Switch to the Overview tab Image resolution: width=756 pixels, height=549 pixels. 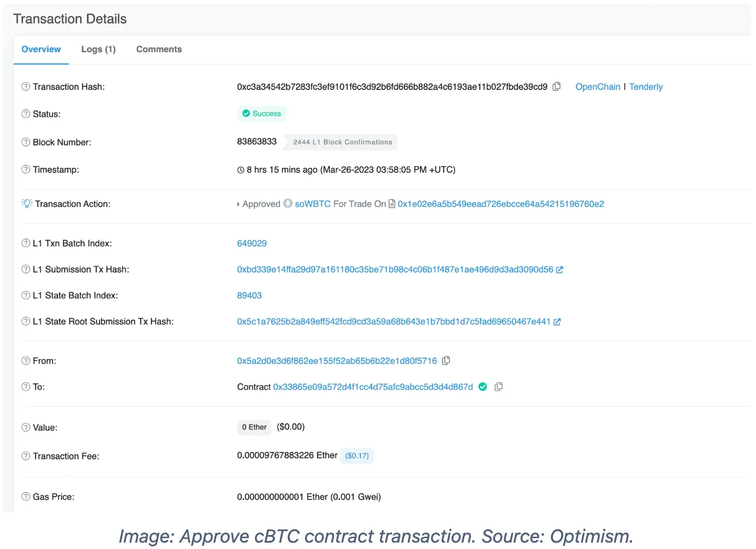coord(41,49)
